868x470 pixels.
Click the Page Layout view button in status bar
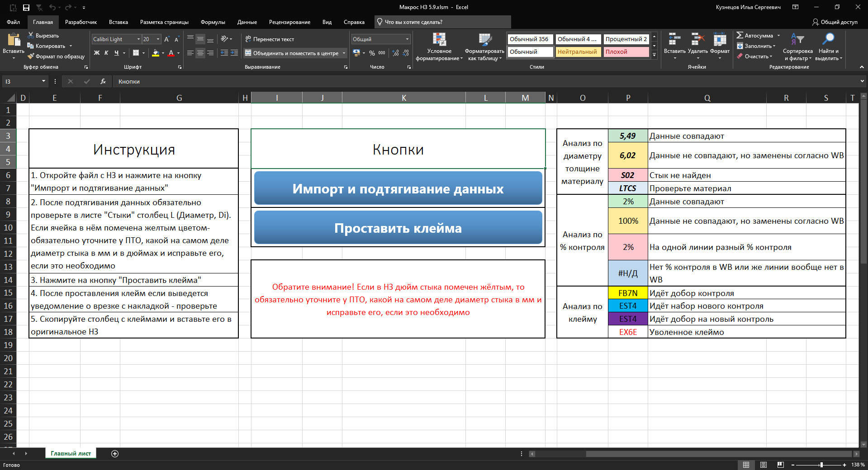(764, 465)
